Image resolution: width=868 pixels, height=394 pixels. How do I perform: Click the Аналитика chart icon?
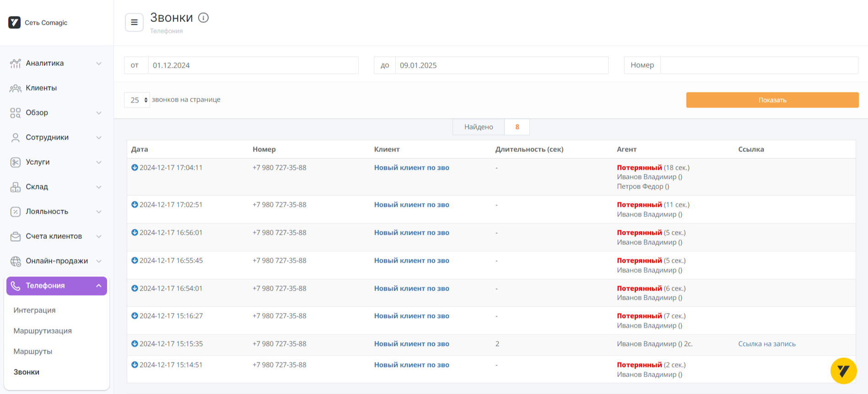pyautogui.click(x=16, y=63)
